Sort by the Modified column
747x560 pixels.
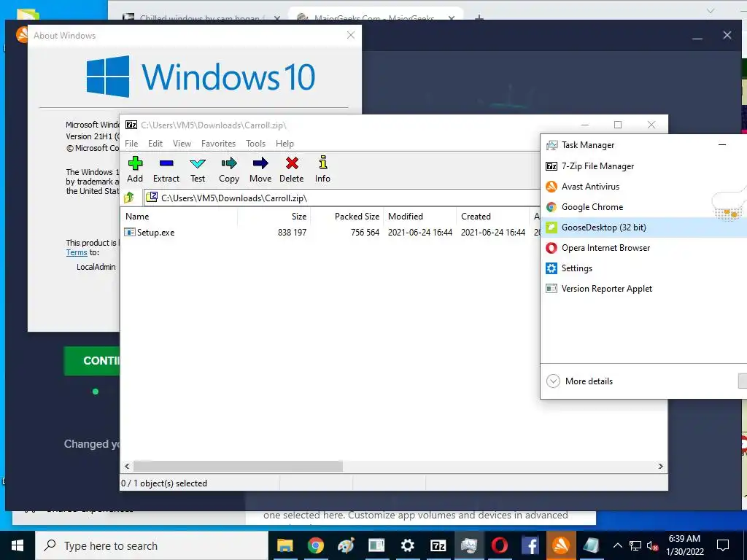pyautogui.click(x=419, y=216)
